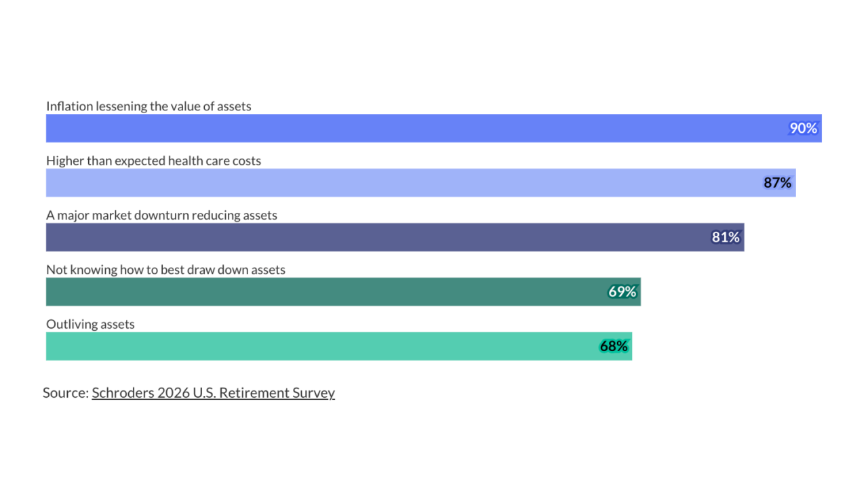This screenshot has height=488, width=868.
Task: Select the 69% value label
Action: click(623, 291)
